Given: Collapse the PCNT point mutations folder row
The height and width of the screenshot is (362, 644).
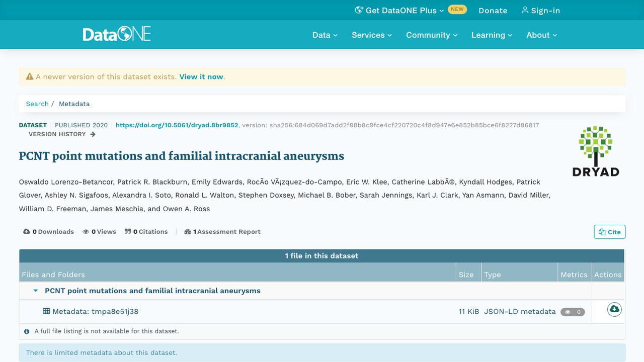Looking at the screenshot, I should [x=36, y=291].
